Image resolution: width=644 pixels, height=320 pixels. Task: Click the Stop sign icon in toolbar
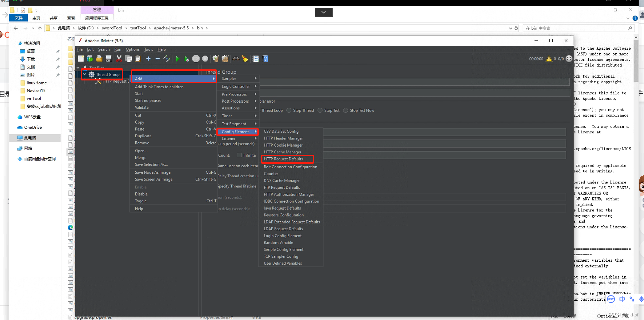[x=196, y=59]
